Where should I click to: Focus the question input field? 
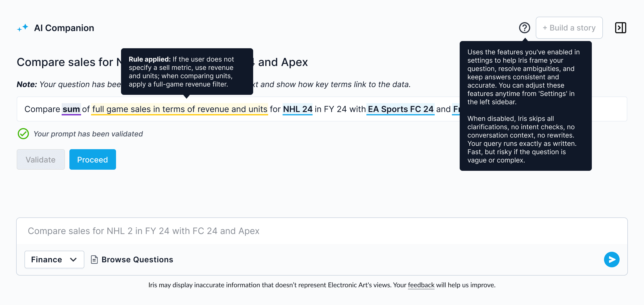click(x=305, y=231)
